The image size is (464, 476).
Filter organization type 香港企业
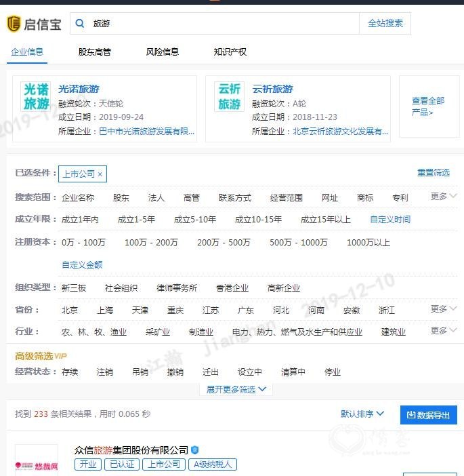[x=232, y=287]
